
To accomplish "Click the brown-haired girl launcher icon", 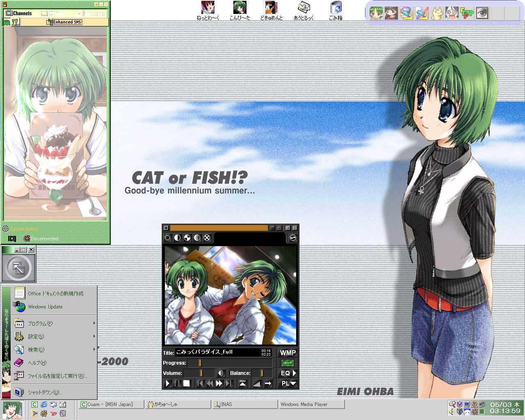I will click(x=391, y=13).
